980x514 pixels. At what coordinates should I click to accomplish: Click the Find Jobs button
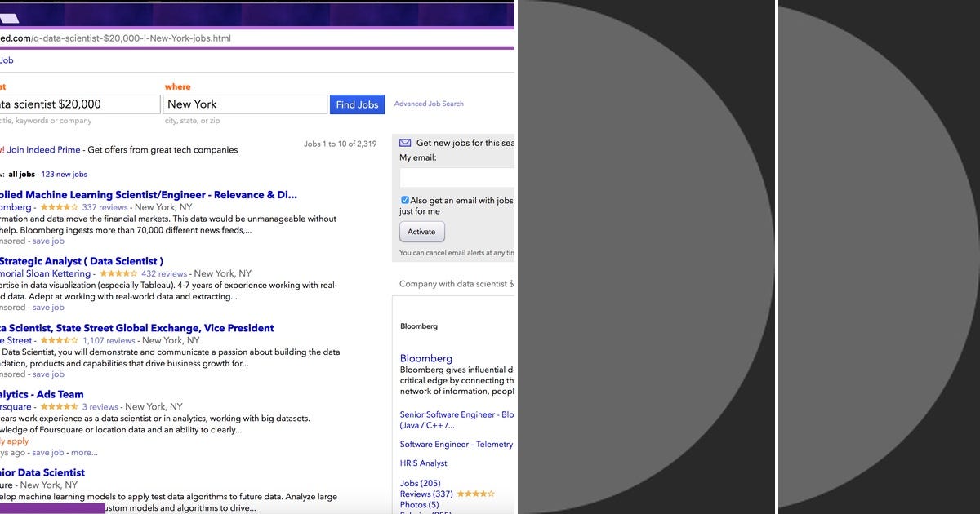(x=357, y=104)
